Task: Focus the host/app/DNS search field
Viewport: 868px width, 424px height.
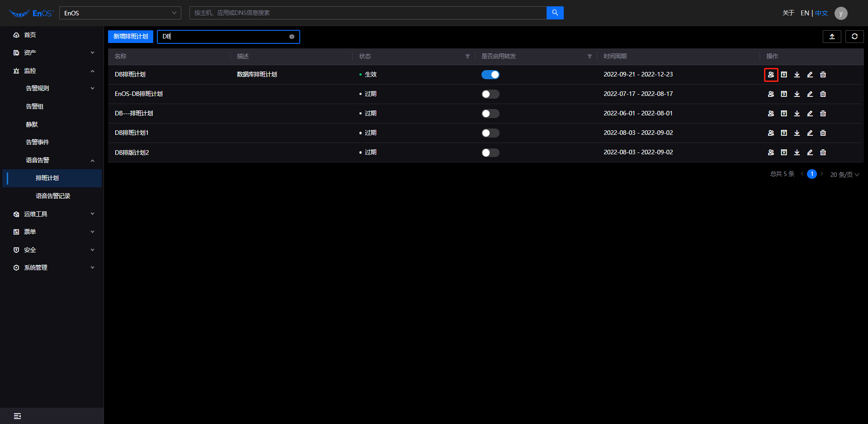Action: pos(368,13)
